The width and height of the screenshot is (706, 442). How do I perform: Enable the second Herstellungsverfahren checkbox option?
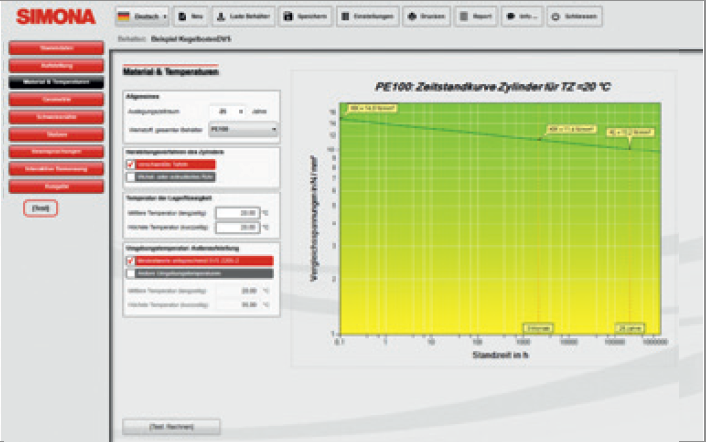point(131,177)
